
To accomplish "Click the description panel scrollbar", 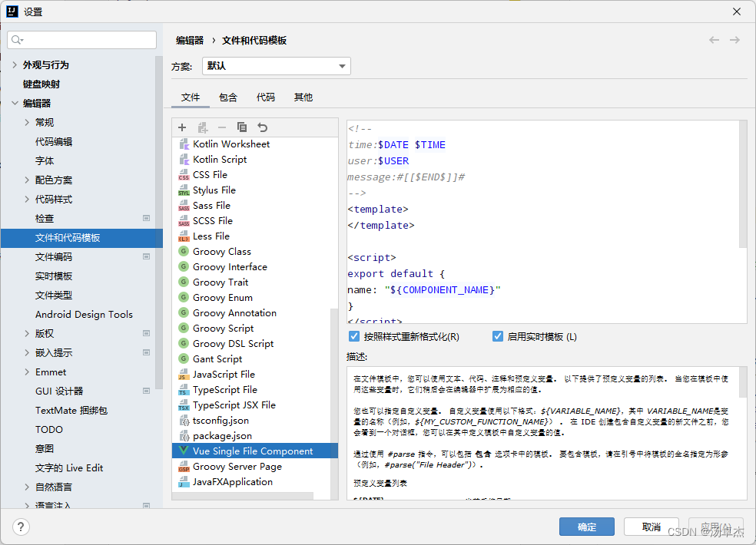I will [743, 382].
